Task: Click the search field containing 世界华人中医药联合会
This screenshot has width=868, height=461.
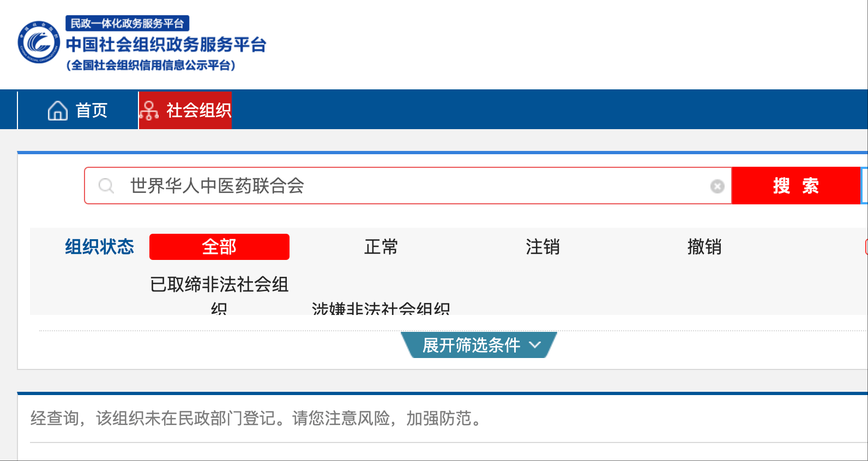Action: pyautogui.click(x=408, y=186)
